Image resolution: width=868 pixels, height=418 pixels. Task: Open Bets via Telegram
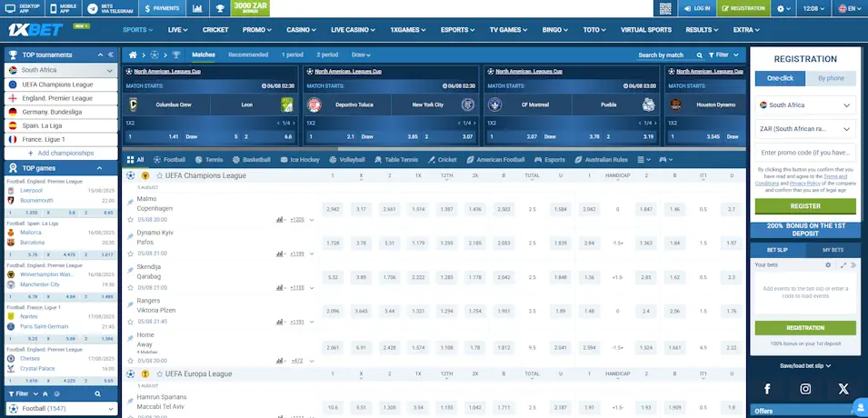point(111,8)
